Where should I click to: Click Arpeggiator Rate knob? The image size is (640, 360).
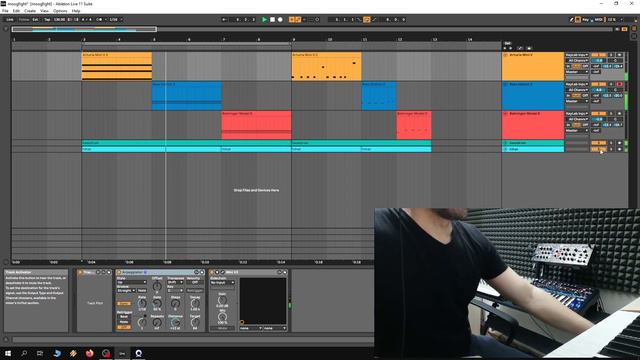[142, 303]
